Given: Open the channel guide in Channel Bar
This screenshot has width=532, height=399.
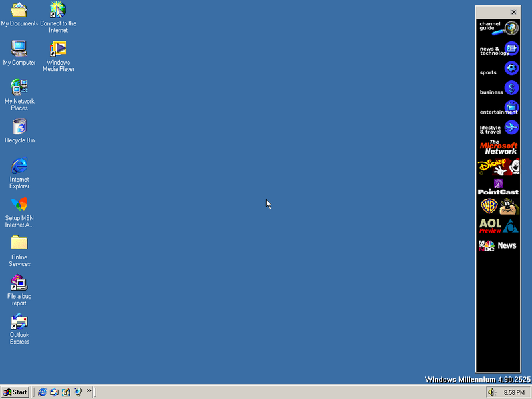Looking at the screenshot, I should point(498,28).
